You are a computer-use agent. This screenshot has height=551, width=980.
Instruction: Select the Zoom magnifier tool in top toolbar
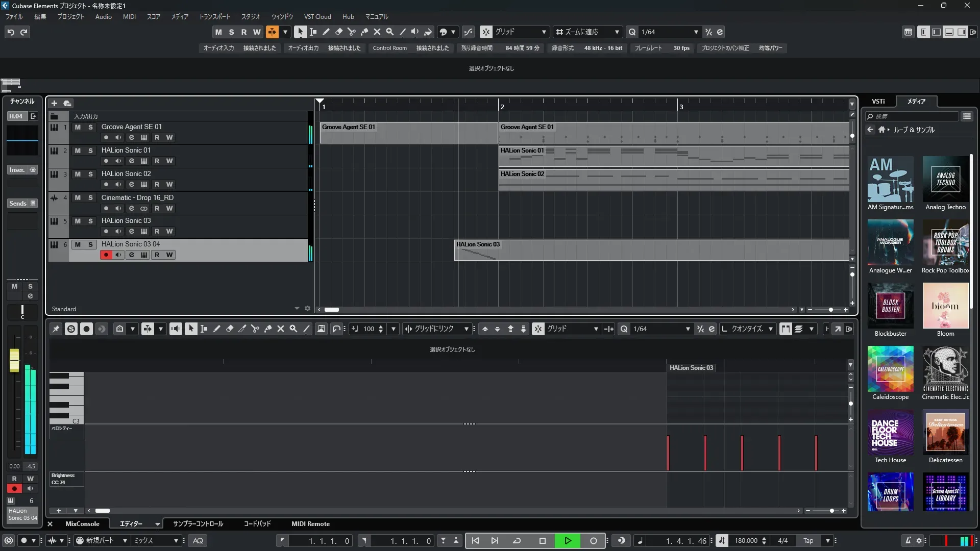(x=389, y=32)
